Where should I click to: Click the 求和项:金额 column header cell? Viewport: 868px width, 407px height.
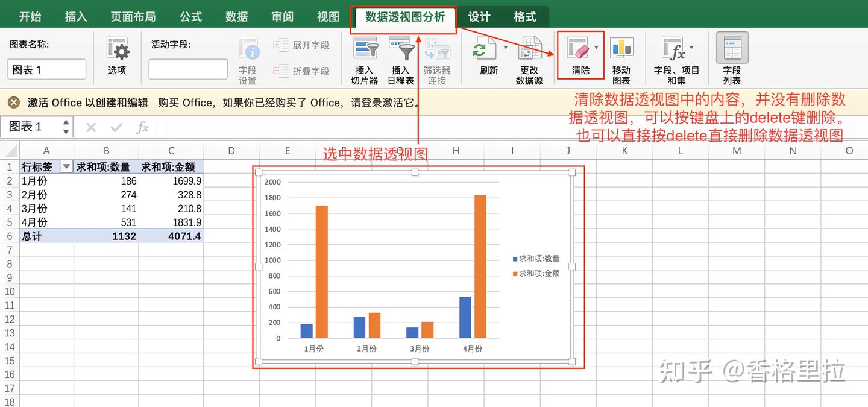point(171,167)
